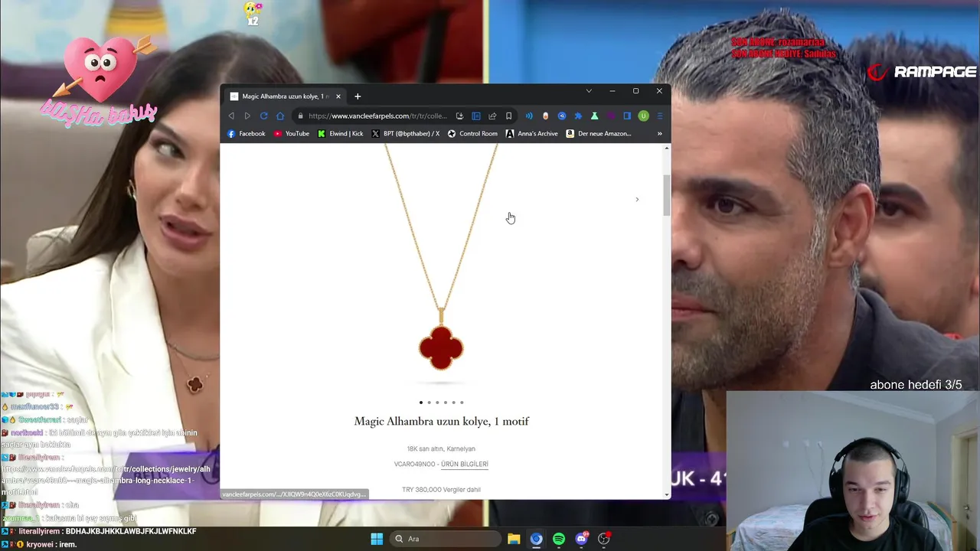980x551 pixels.
Task: Click the Magic Alhambra uzun kolye title
Action: [x=442, y=422]
